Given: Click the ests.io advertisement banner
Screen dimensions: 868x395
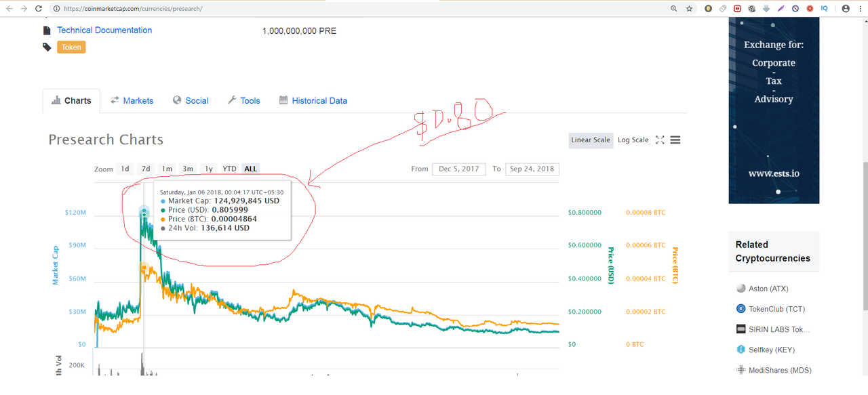Looking at the screenshot, I should click(774, 110).
